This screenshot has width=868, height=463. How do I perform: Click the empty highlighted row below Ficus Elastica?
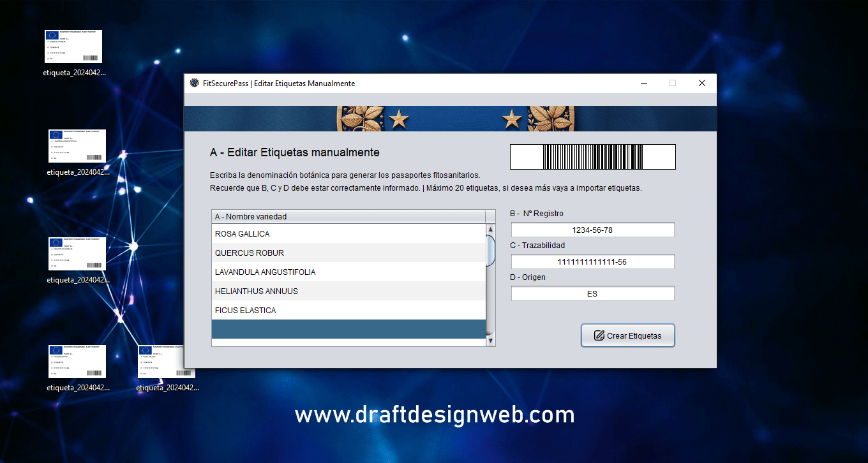click(x=348, y=329)
